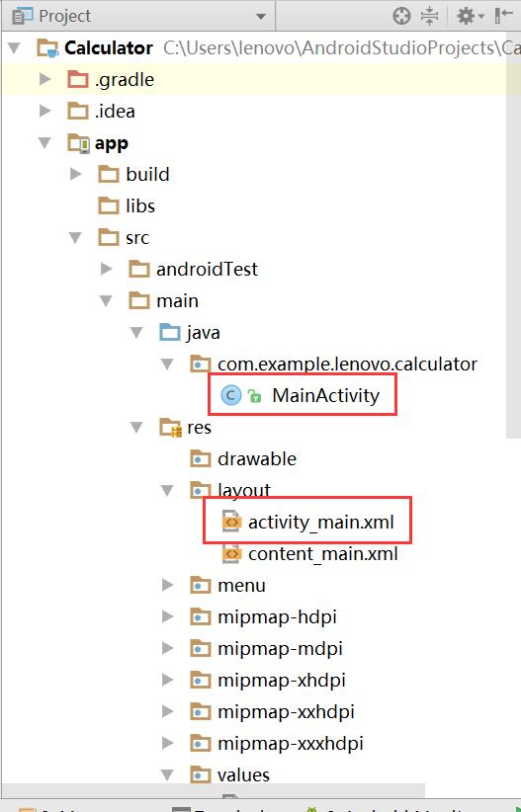
Task: Collapse the layout folder
Action: [x=167, y=490]
